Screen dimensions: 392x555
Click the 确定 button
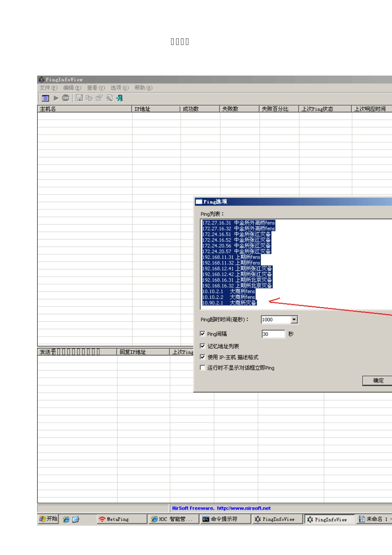point(378,380)
